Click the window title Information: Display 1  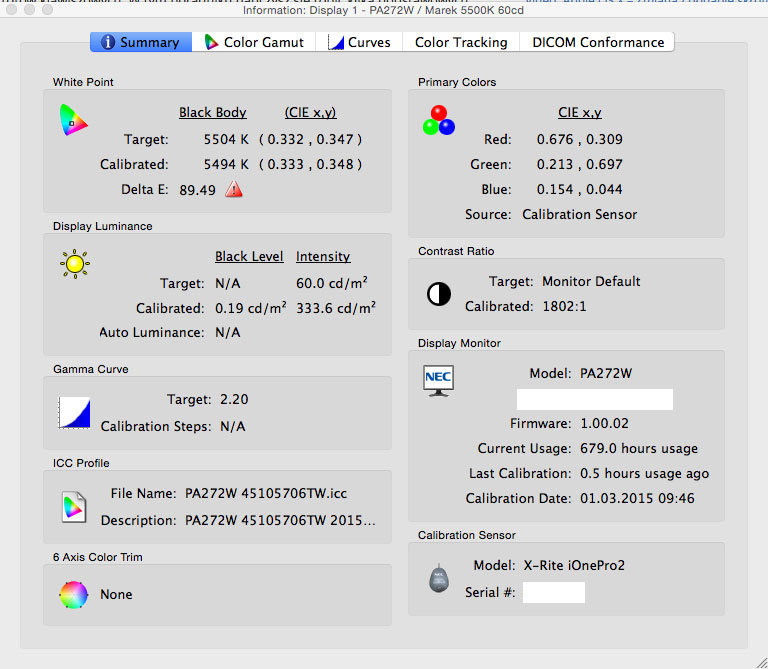tap(383, 10)
